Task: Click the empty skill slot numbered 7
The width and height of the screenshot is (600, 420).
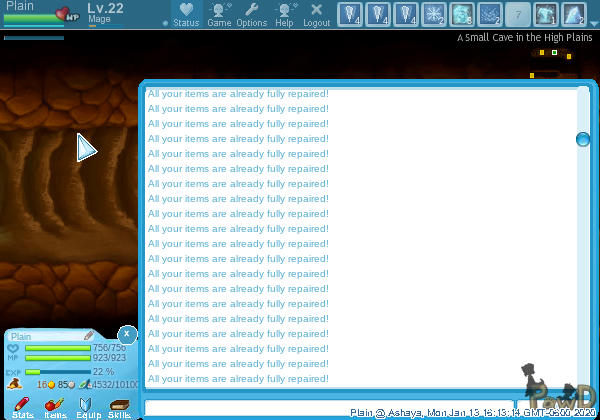Action: (518, 15)
